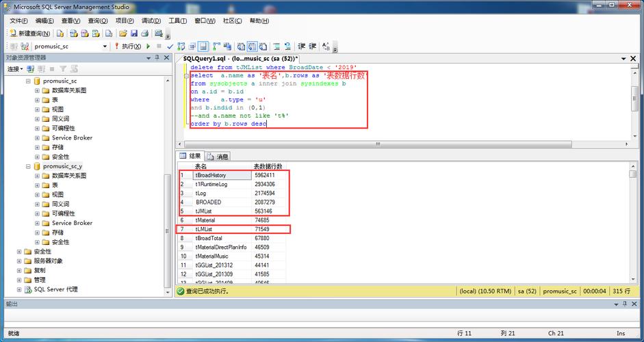Click the Connect Object Explorer icon
Screen dimensions: 644x342
point(30,69)
